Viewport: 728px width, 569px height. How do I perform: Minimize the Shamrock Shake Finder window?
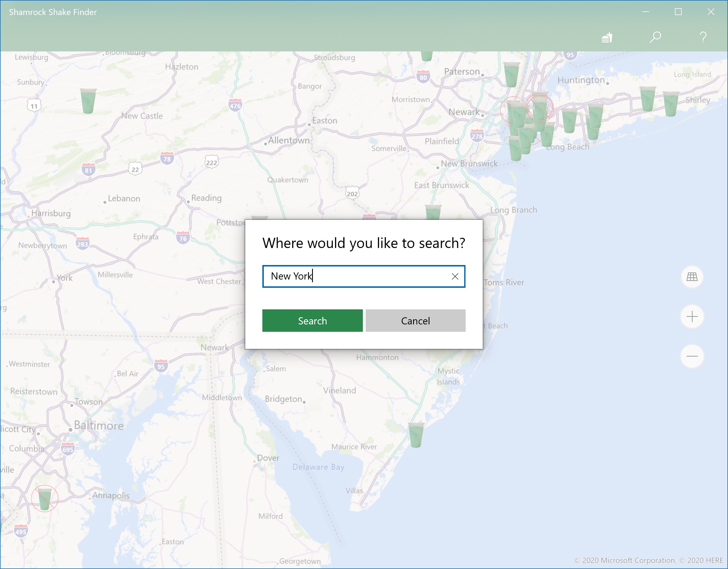pos(645,12)
